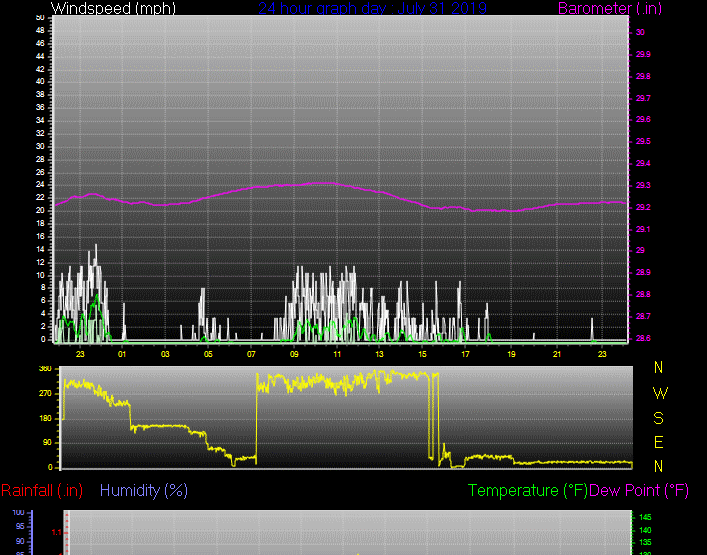Image resolution: width=707 pixels, height=555 pixels.
Task: Click the 11 hour mark on time axis
Action: (x=337, y=354)
